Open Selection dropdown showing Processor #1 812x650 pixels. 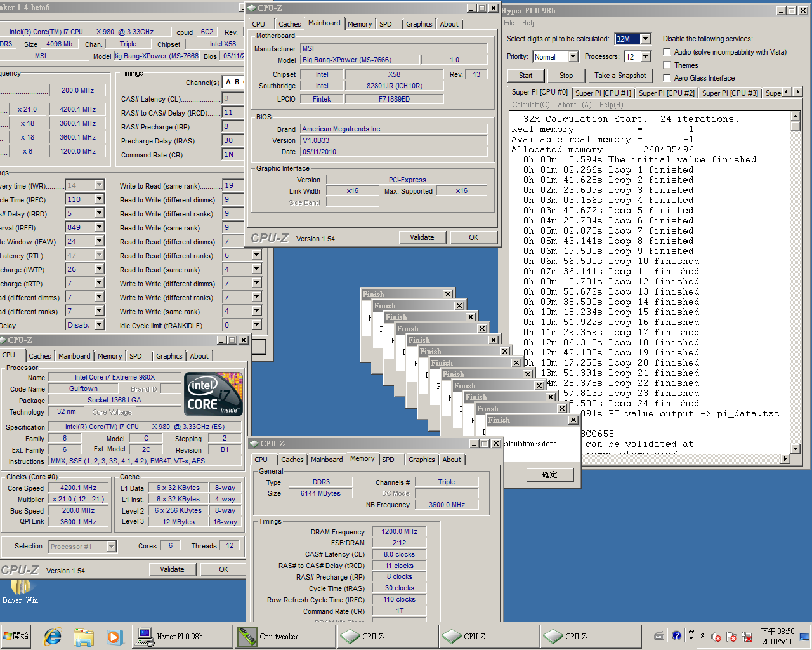[x=112, y=546]
